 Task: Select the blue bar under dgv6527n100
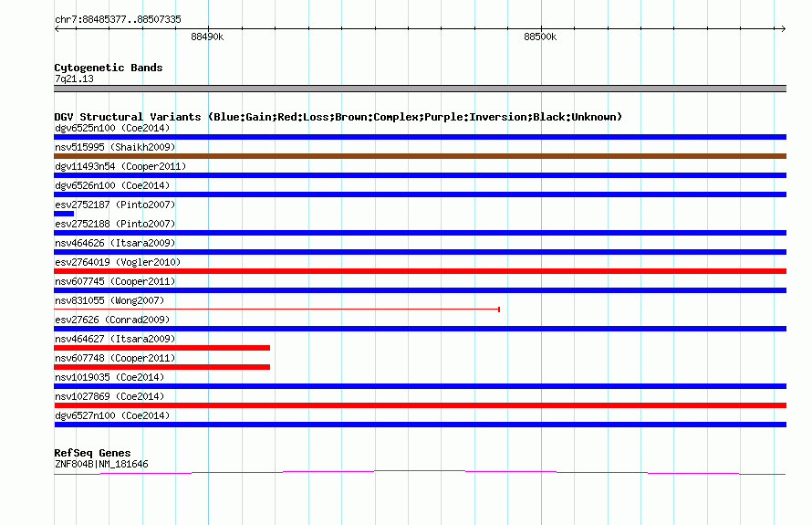tap(420, 425)
